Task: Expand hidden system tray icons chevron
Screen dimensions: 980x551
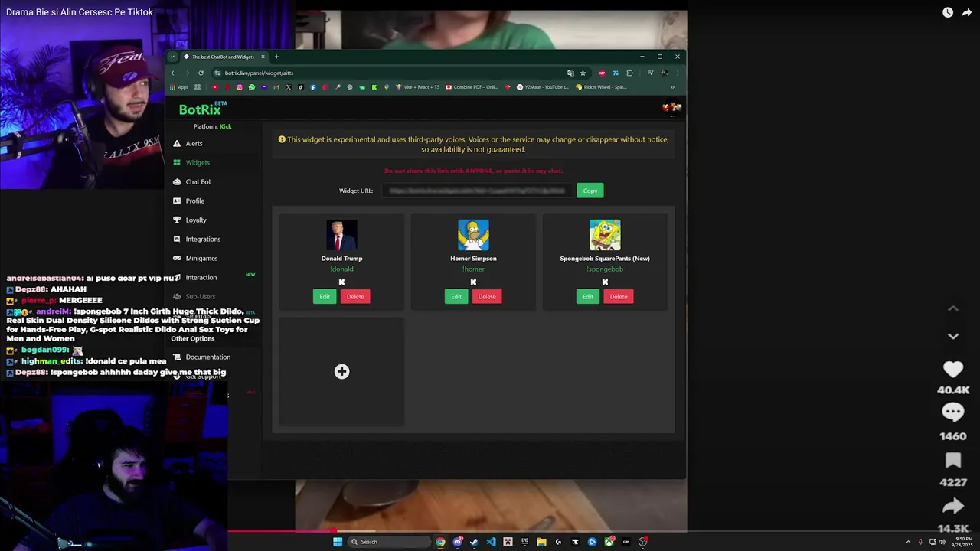Action: pyautogui.click(x=908, y=542)
